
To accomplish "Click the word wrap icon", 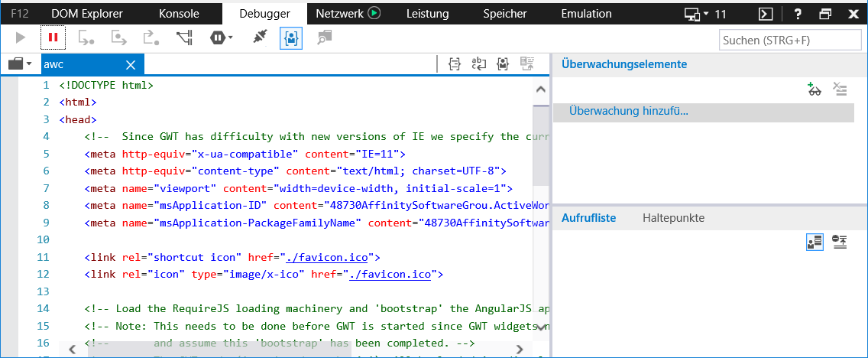I will point(478,64).
